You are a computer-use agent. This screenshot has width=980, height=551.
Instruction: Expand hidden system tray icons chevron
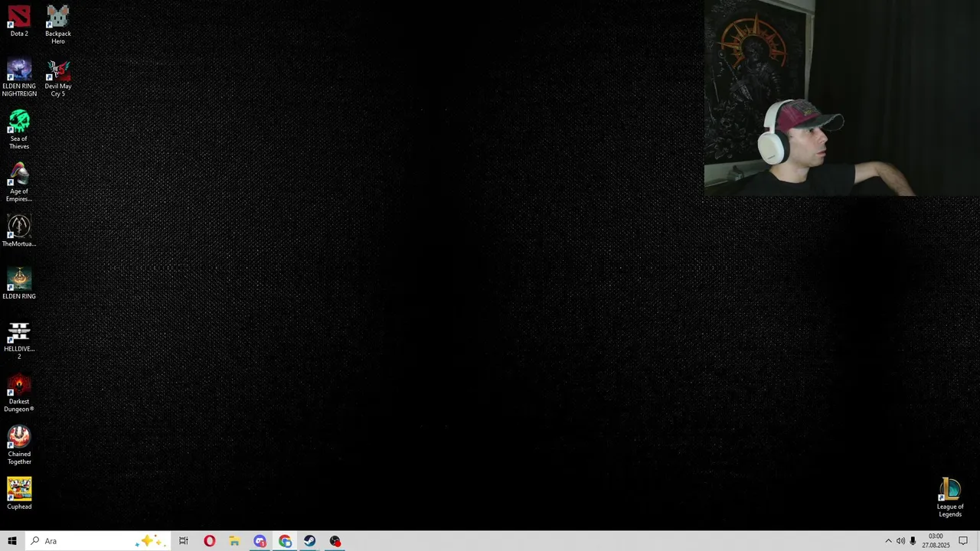tap(888, 541)
